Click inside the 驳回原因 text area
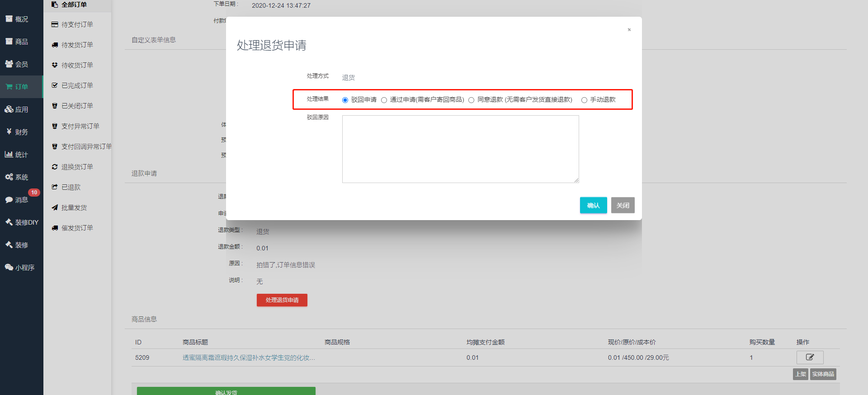Viewport: 868px width, 395px height. click(x=460, y=149)
